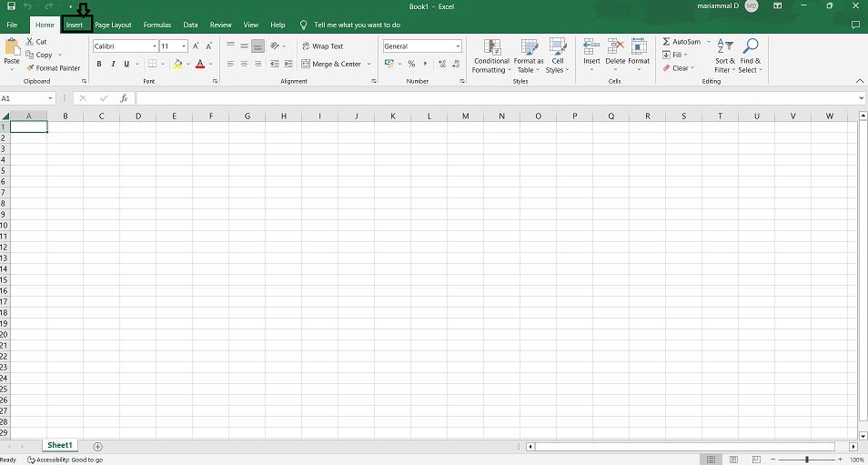Screen dimensions: 868x465
Task: Open the Orientation text rotation tool
Action: click(x=275, y=46)
